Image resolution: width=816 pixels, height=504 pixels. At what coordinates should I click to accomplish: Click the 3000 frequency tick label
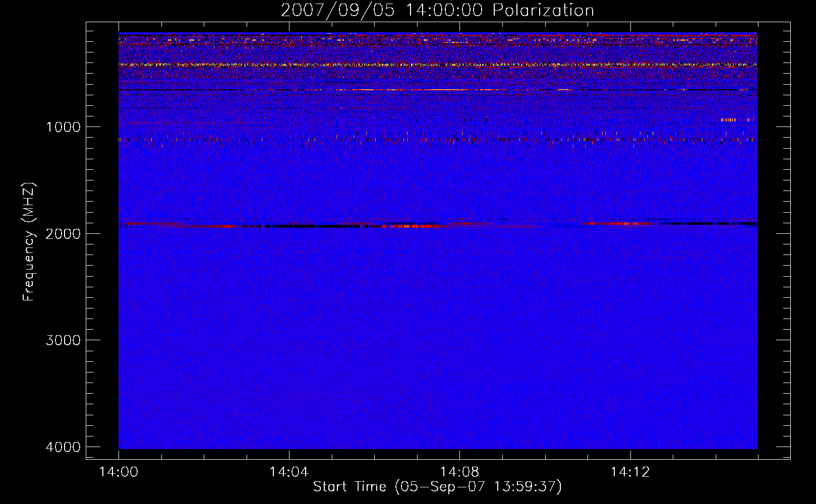click(x=64, y=340)
